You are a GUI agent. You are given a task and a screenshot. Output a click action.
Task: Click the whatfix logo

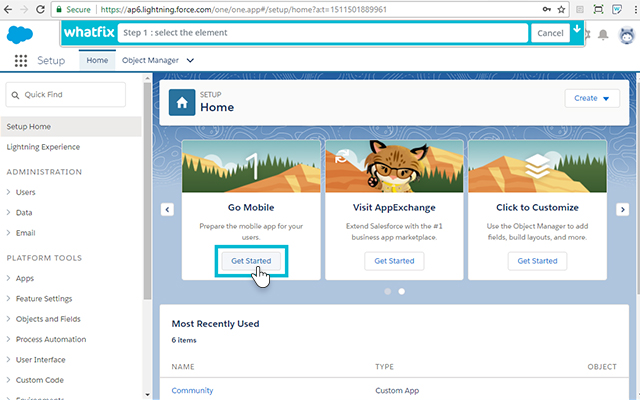point(89,32)
